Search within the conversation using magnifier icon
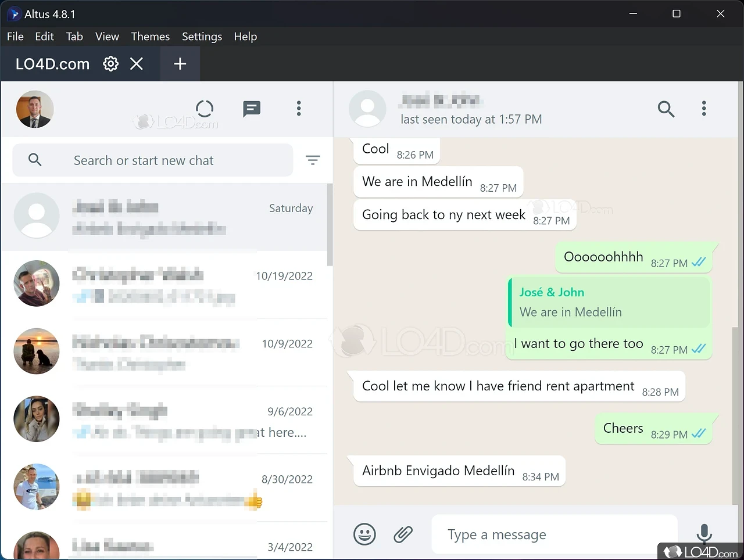 coord(666,109)
